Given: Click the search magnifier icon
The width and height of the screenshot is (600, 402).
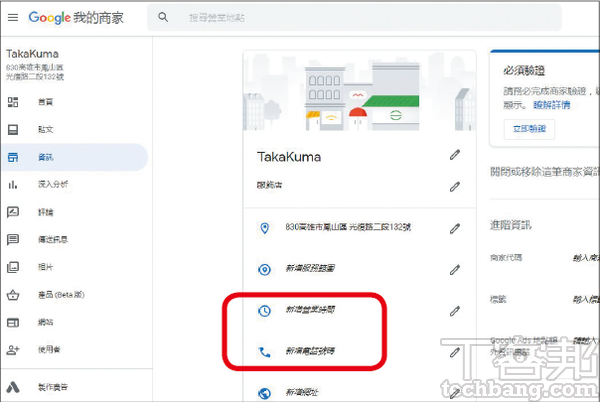Looking at the screenshot, I should coord(163,17).
